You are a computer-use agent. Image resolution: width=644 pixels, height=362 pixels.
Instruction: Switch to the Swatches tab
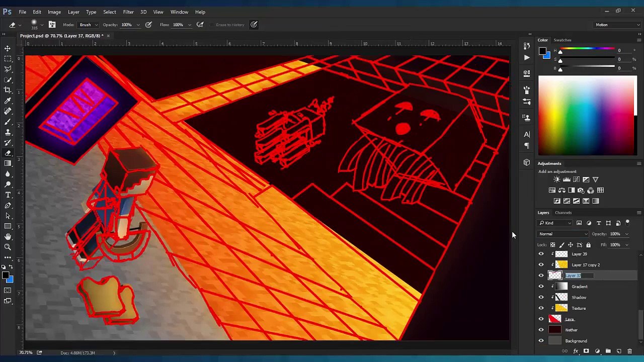point(562,40)
